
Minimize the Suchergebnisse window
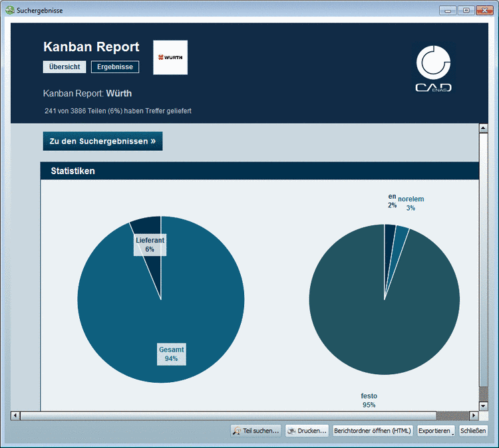pos(448,11)
